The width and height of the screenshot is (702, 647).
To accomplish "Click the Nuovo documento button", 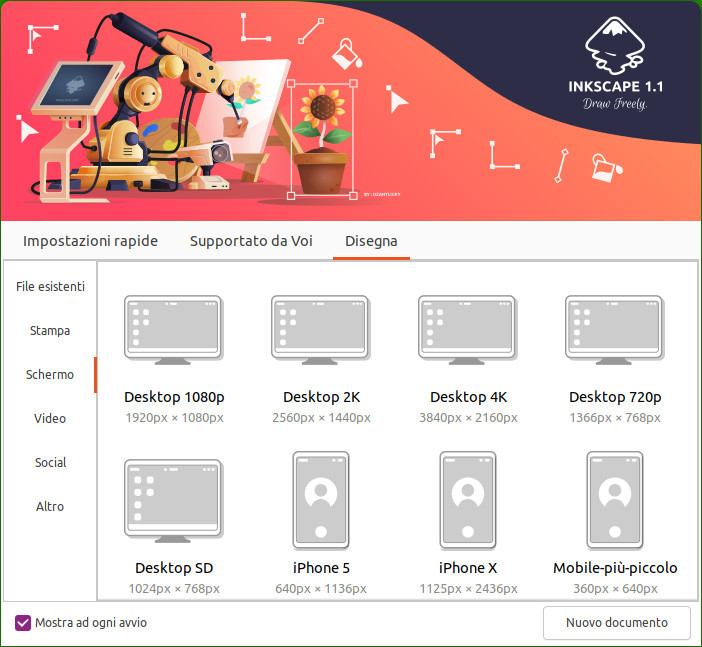I will (x=616, y=622).
